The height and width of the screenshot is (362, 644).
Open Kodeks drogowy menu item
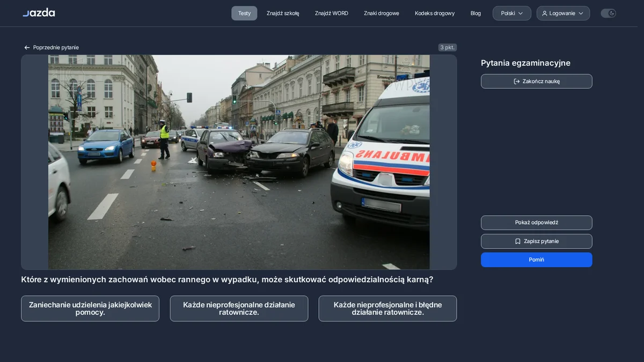tap(435, 13)
